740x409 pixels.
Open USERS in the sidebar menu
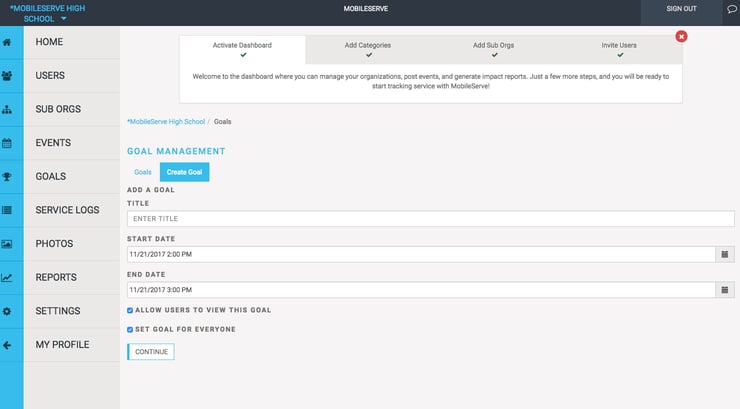[72, 75]
